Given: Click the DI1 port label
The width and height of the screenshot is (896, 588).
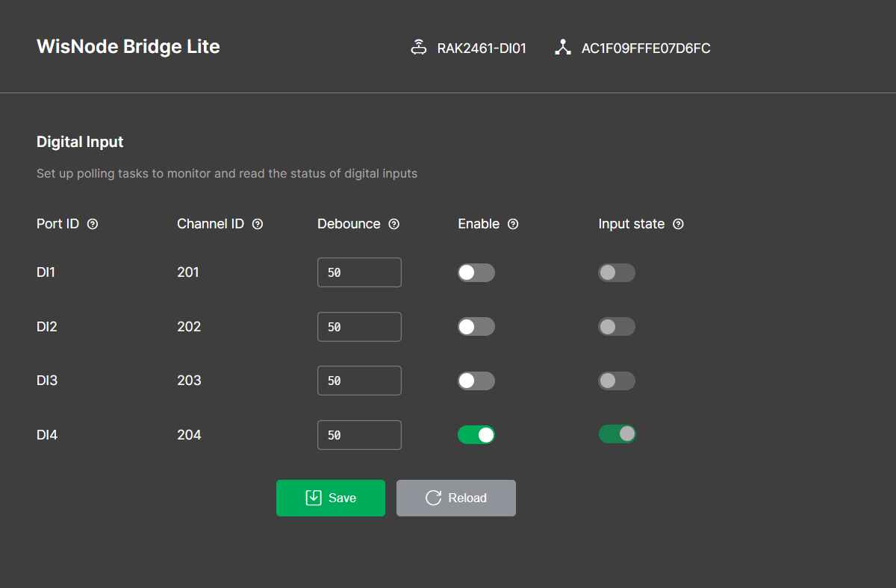Looking at the screenshot, I should point(46,272).
